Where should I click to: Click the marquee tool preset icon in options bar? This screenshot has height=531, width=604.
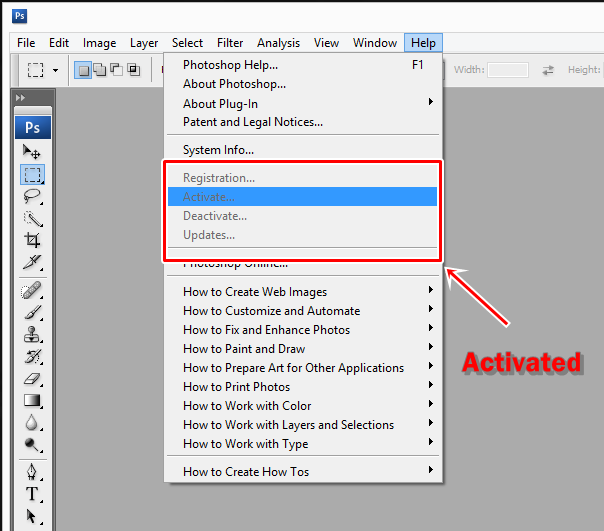tap(35, 70)
